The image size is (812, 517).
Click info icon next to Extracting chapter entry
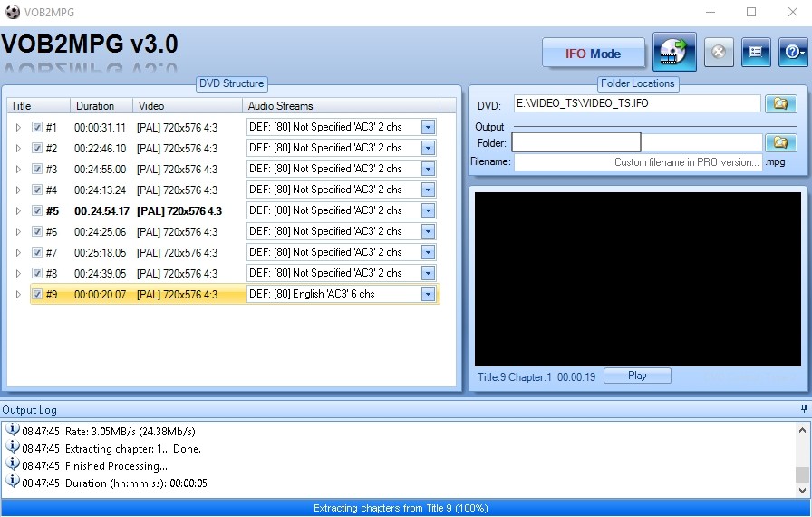coord(13,447)
